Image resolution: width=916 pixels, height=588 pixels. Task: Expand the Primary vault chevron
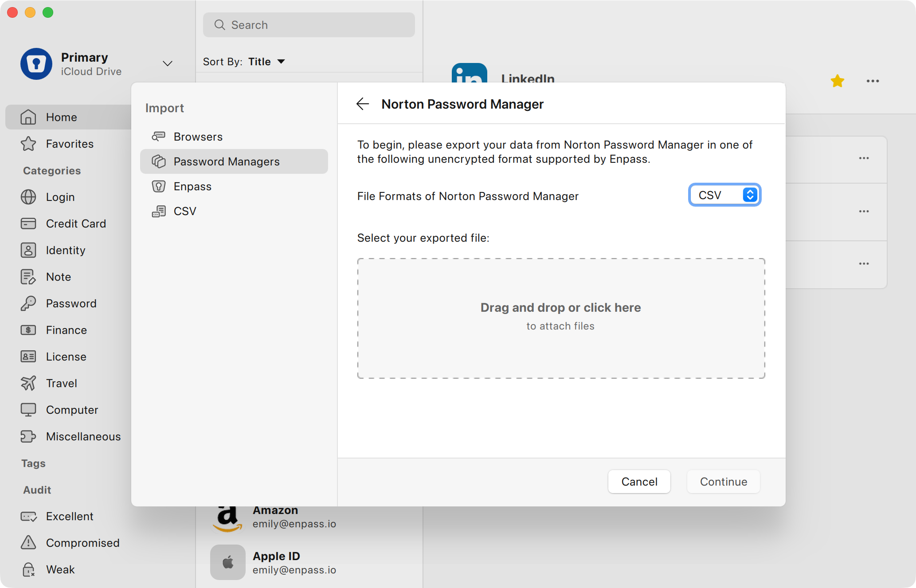(x=167, y=63)
